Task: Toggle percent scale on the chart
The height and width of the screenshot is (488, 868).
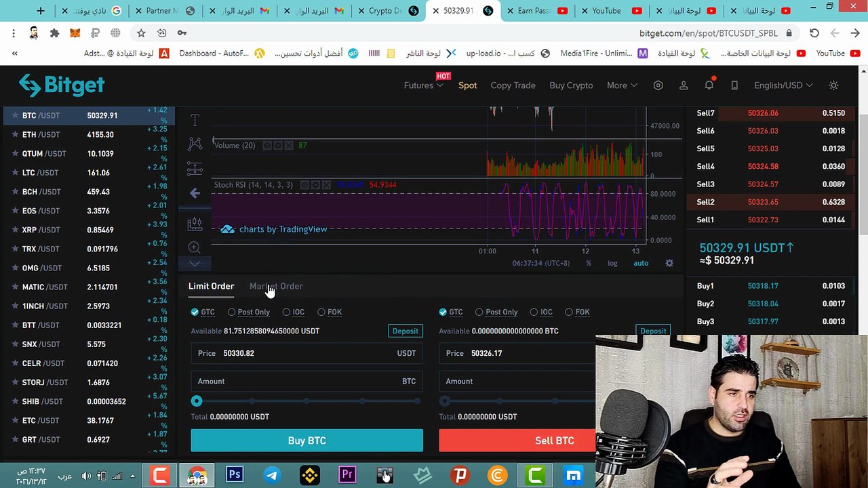Action: 589,263
